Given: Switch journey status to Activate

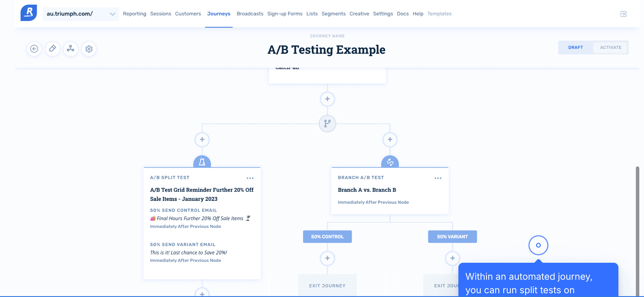Looking at the screenshot, I should [611, 47].
